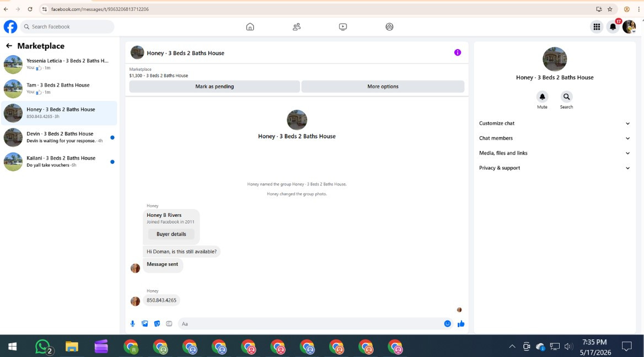Open the Facebook home logo

click(10, 26)
